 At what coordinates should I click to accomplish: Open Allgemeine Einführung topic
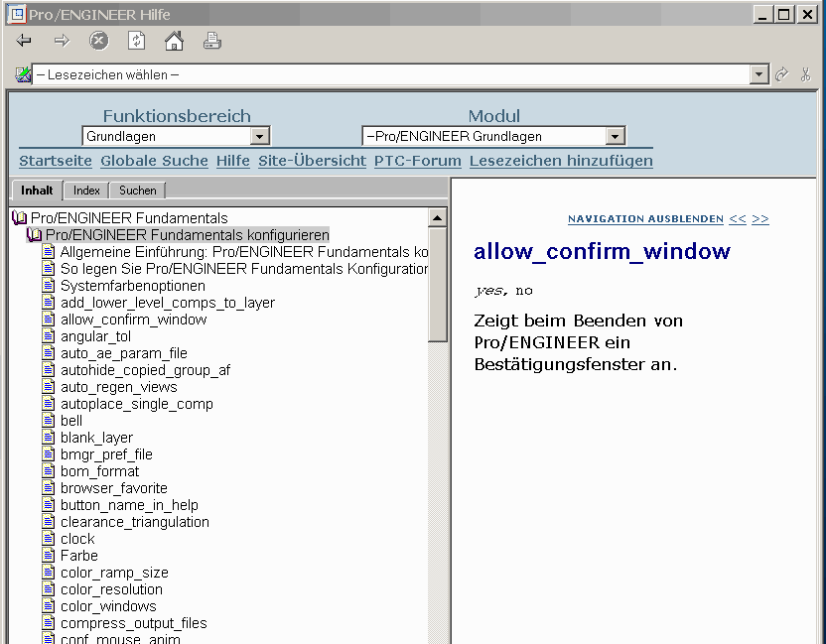[244, 252]
